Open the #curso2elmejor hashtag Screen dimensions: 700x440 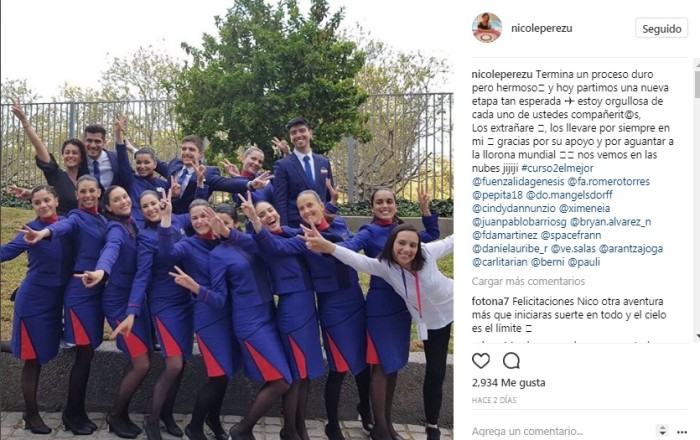(557, 168)
